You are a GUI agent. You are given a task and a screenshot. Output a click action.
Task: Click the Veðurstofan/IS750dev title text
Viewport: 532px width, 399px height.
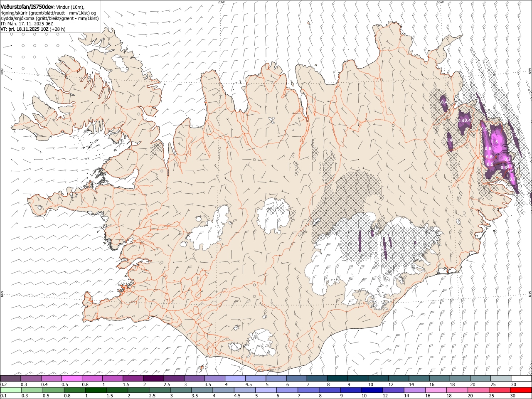(27, 7)
